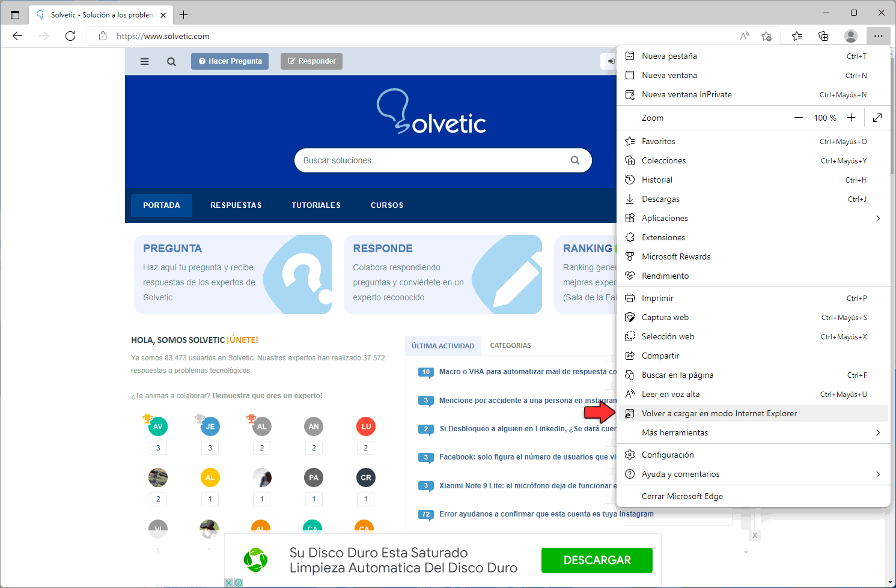
Task: Select Selección web menu entry
Action: (x=753, y=336)
